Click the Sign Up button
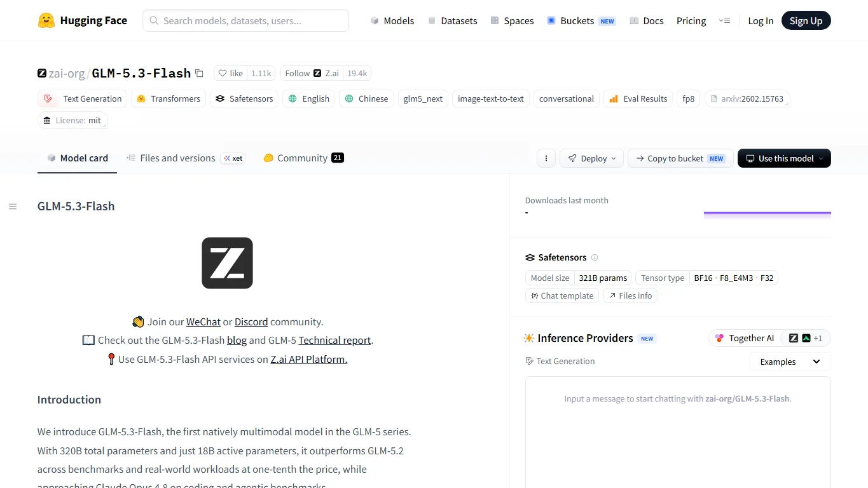The height and width of the screenshot is (488, 868). click(806, 20)
